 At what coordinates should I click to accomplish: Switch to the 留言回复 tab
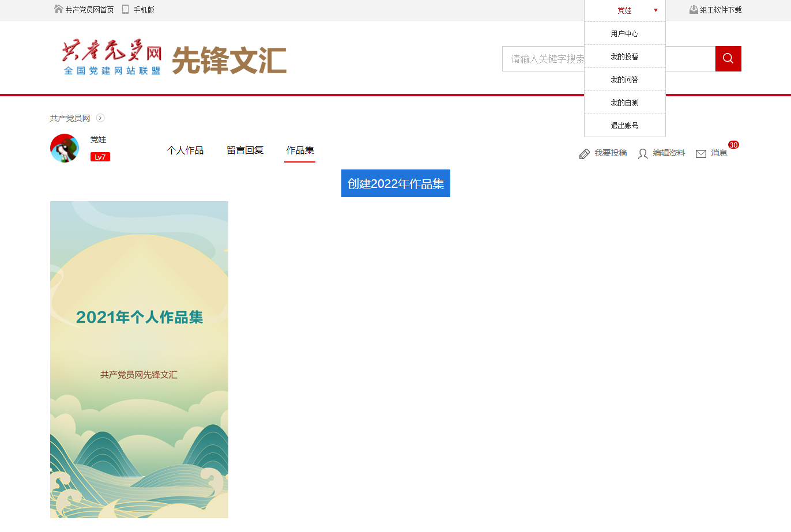[x=245, y=150]
